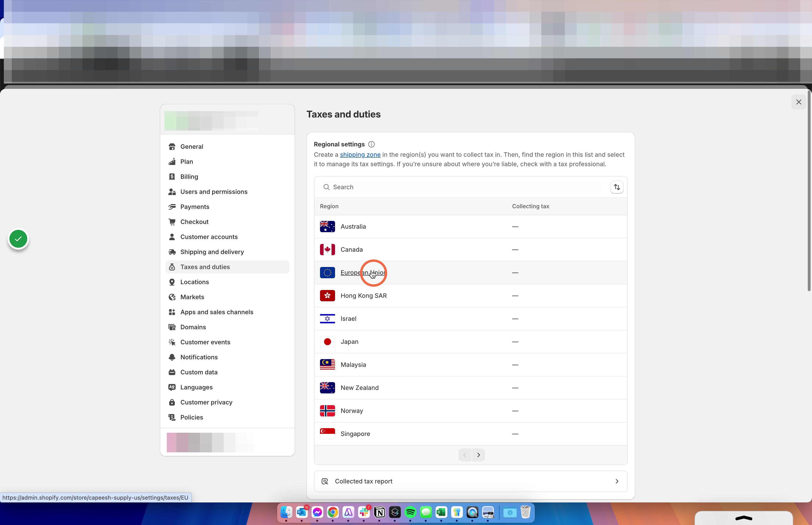Click the page vertical scrollbar
The image size is (812, 525).
click(809, 191)
